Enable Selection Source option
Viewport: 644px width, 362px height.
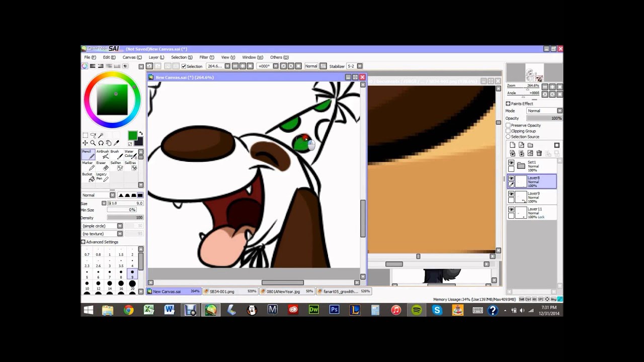[x=508, y=137]
